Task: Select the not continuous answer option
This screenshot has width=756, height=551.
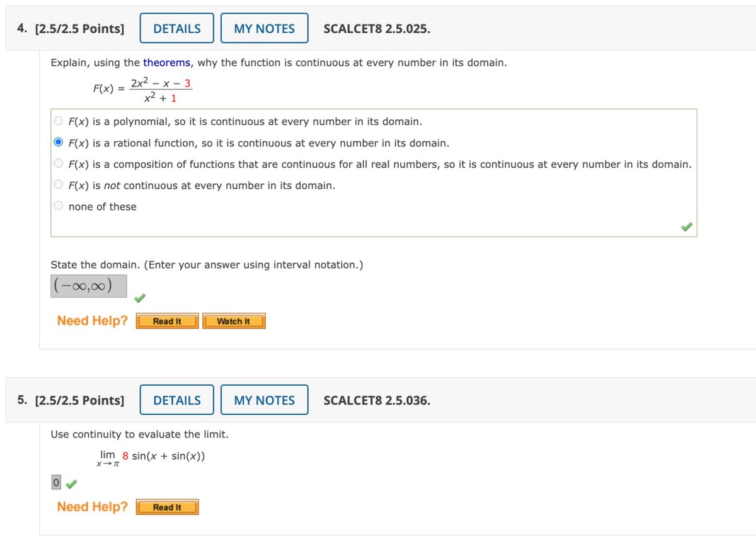Action: [58, 185]
